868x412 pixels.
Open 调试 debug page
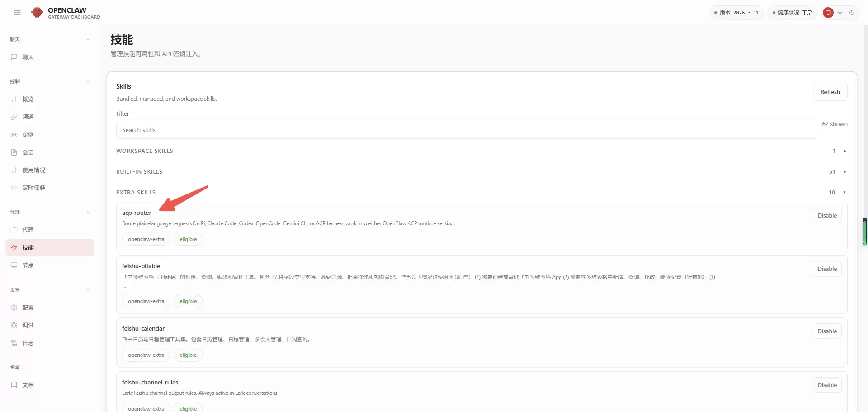28,325
